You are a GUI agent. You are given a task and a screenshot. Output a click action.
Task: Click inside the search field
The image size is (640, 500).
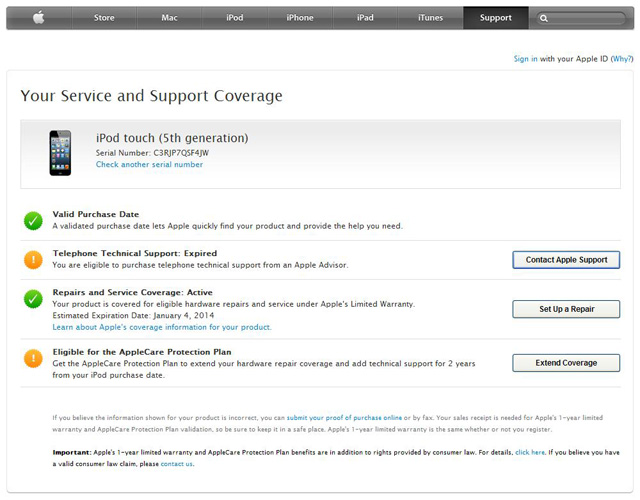coord(582,18)
